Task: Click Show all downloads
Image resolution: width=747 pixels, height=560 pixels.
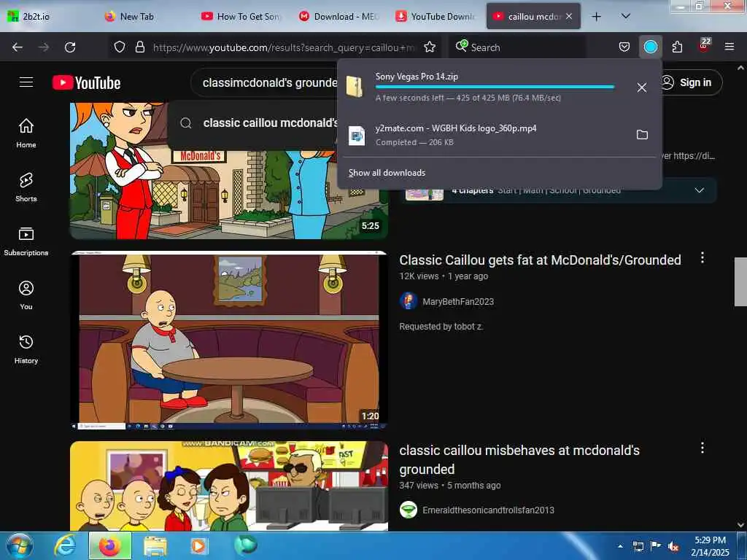Action: pos(387,173)
